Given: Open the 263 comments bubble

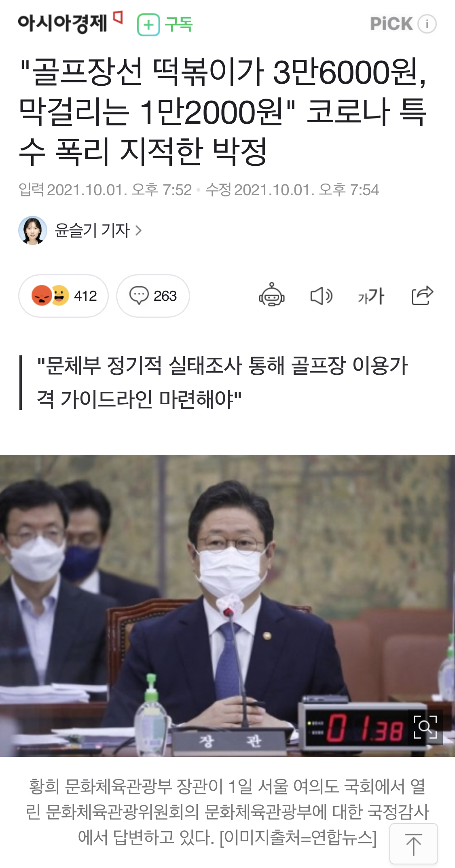Looking at the screenshot, I should tap(153, 296).
